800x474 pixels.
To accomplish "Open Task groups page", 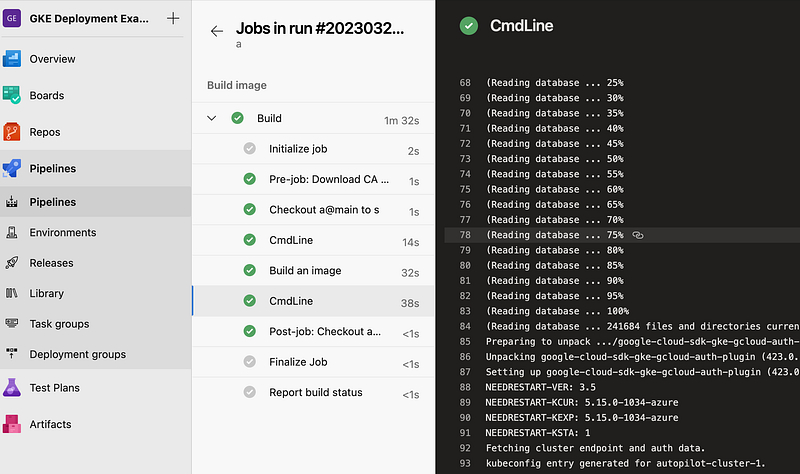I will pyautogui.click(x=59, y=323).
